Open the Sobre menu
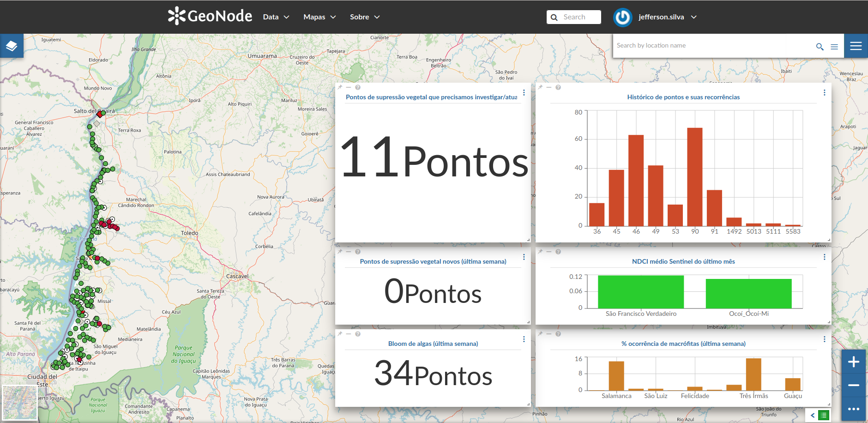 click(x=365, y=17)
